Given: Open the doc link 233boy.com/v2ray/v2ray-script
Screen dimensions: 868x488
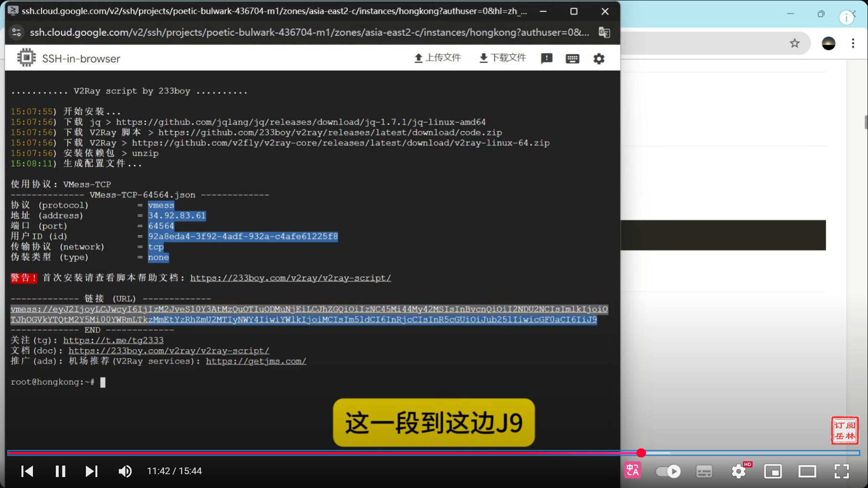Looking at the screenshot, I should coord(169,351).
